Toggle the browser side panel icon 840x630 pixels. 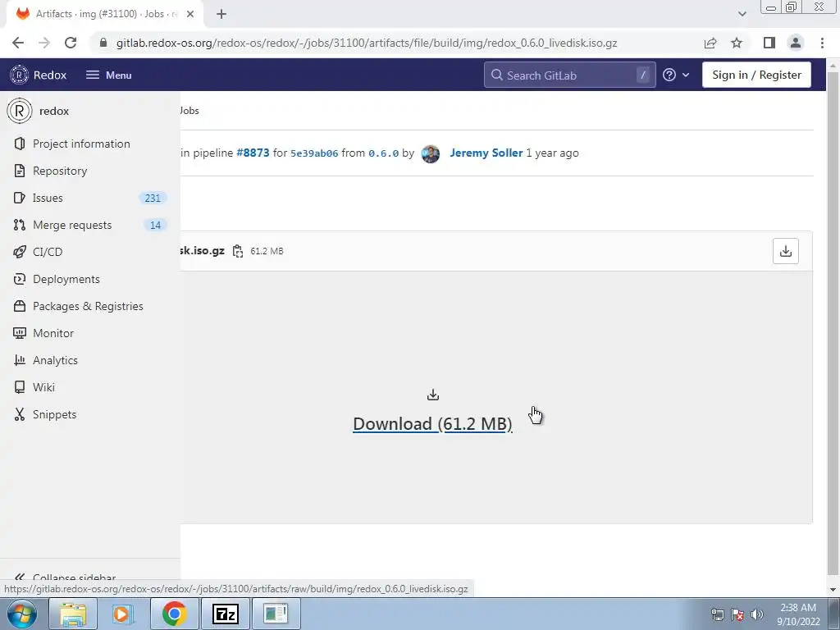pyautogui.click(x=769, y=43)
